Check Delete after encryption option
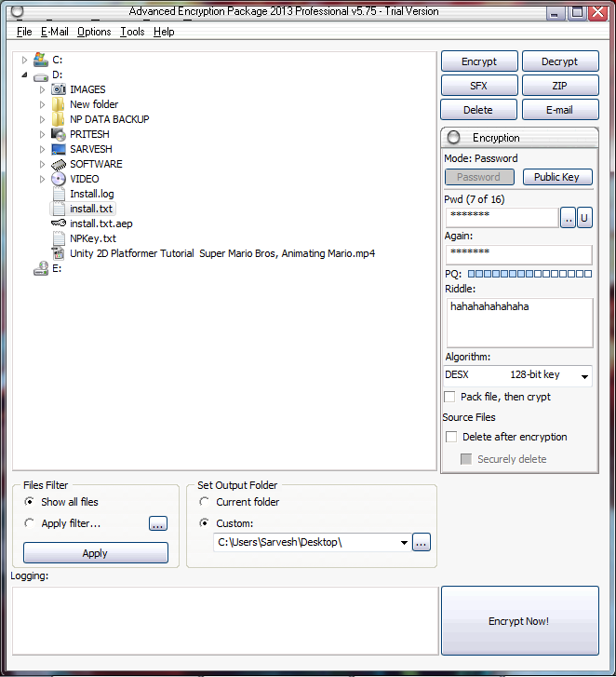 (x=451, y=437)
